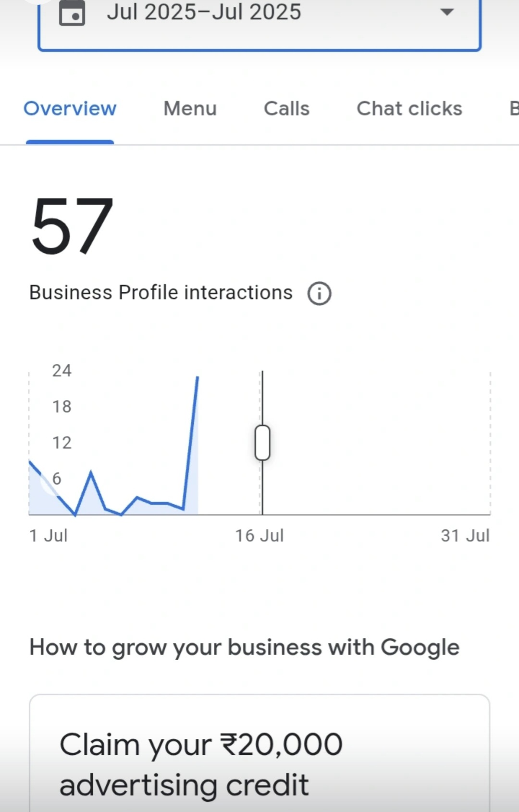
Task: Click the Business Profile interactions label
Action: point(161,292)
